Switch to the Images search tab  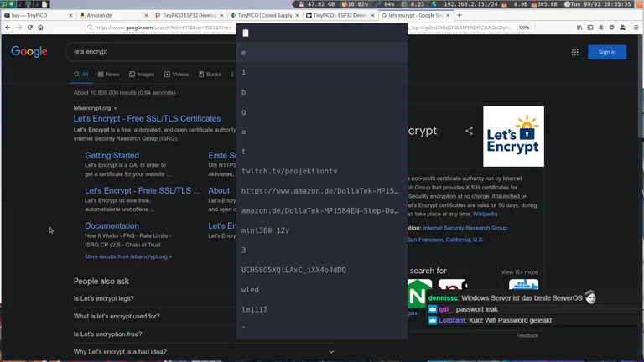click(x=141, y=75)
